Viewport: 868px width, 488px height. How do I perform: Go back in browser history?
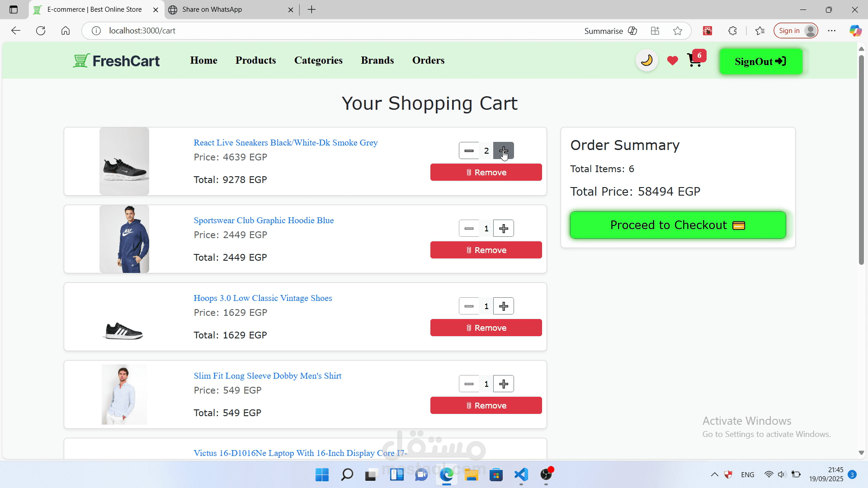point(16,31)
